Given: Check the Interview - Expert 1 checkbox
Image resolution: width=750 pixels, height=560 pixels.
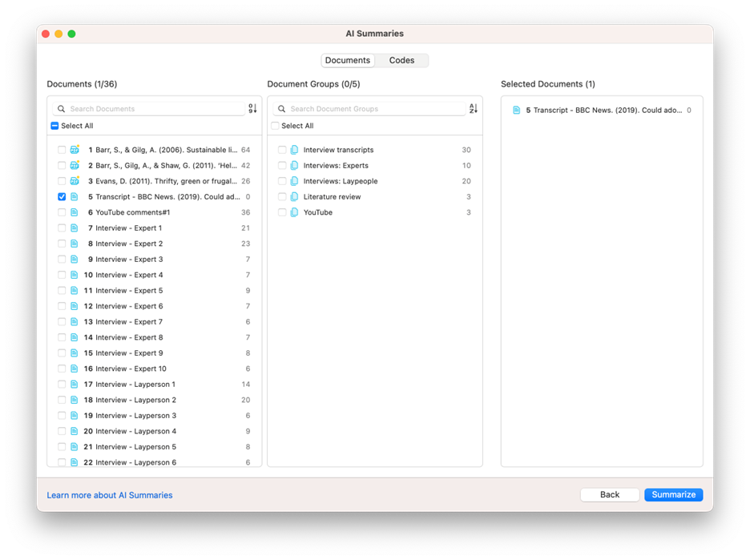Looking at the screenshot, I should coord(62,228).
